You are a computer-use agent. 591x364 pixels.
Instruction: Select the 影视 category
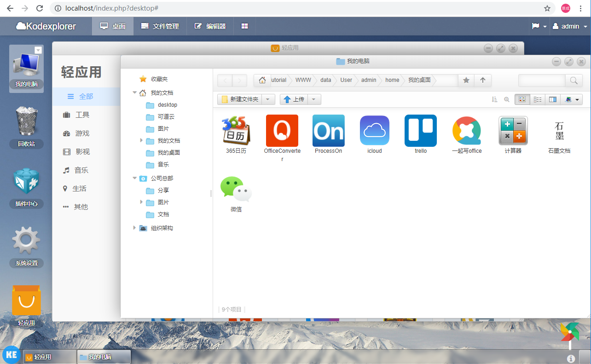tap(87, 151)
